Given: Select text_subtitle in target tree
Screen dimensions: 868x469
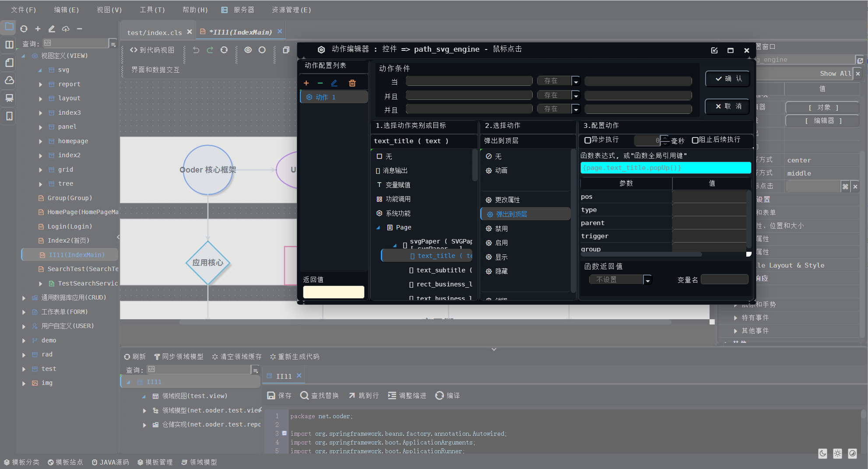Looking at the screenshot, I should (440, 271).
